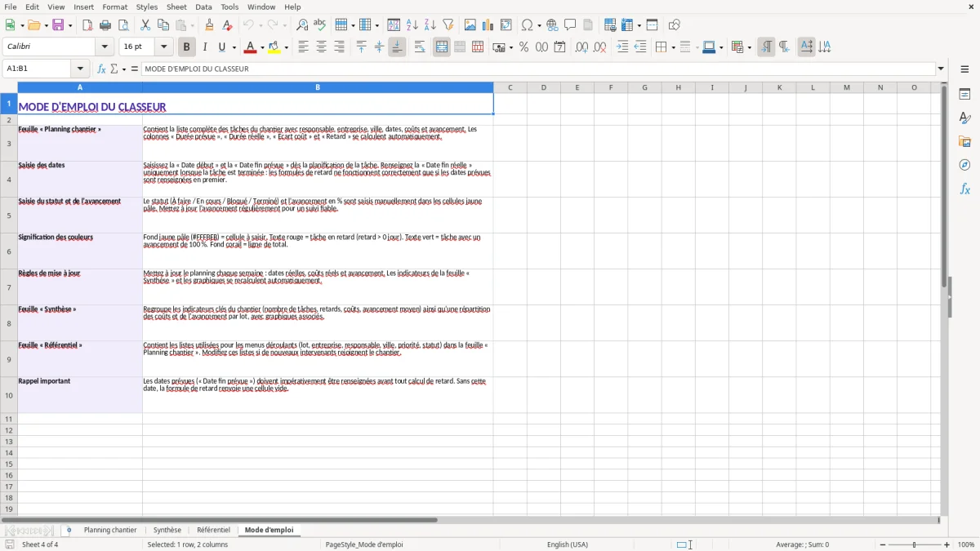This screenshot has height=551, width=980.
Task: Apply the red font color
Action: pyautogui.click(x=251, y=47)
